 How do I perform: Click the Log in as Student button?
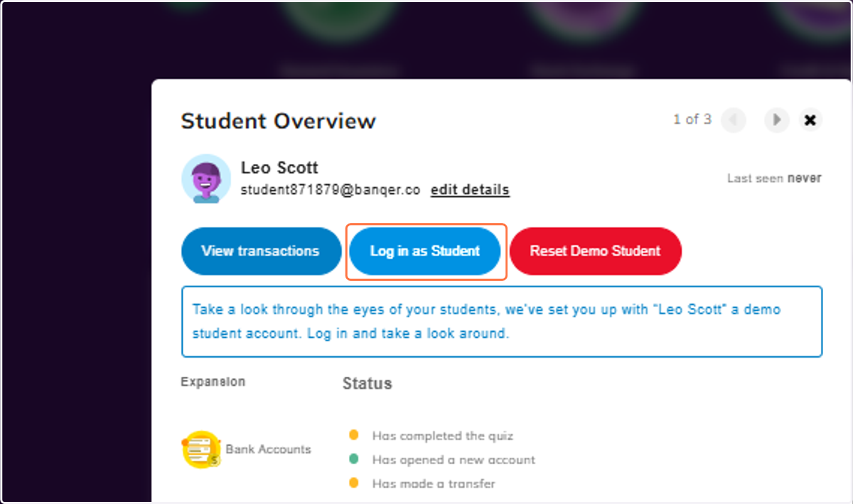click(425, 251)
